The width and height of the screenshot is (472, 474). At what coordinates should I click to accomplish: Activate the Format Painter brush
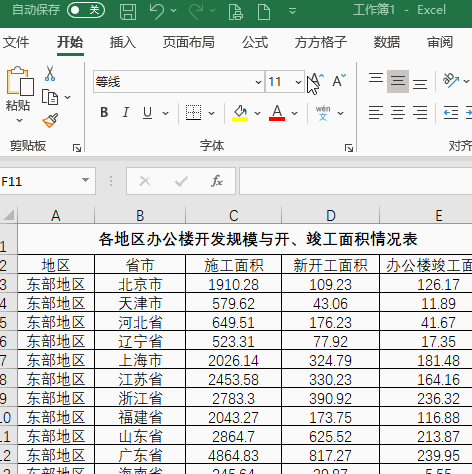(50, 120)
